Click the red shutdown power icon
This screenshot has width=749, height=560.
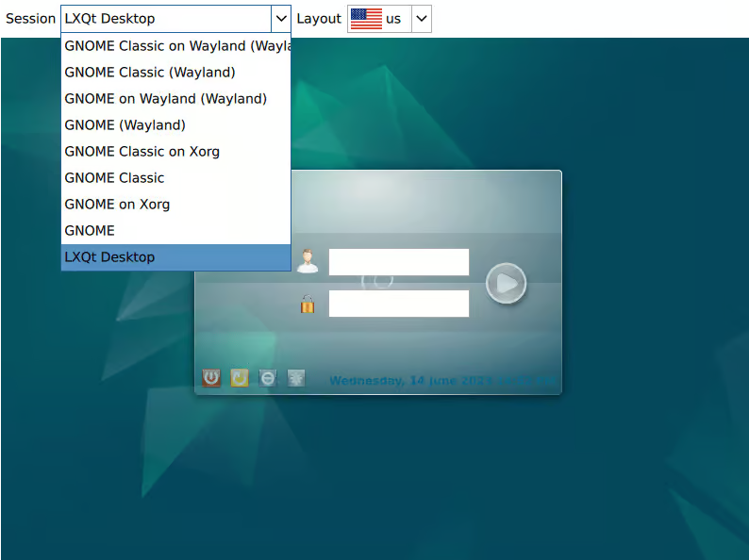pyautogui.click(x=211, y=378)
